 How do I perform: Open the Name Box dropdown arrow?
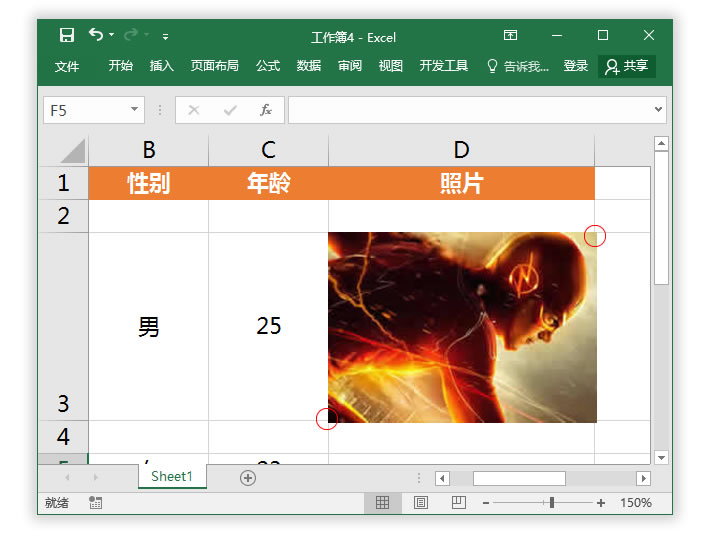135,110
